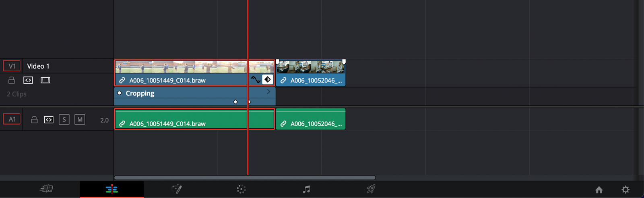The height and width of the screenshot is (198, 644).
Task: Disable the Video 1 track filmstrip icon
Action: point(45,80)
